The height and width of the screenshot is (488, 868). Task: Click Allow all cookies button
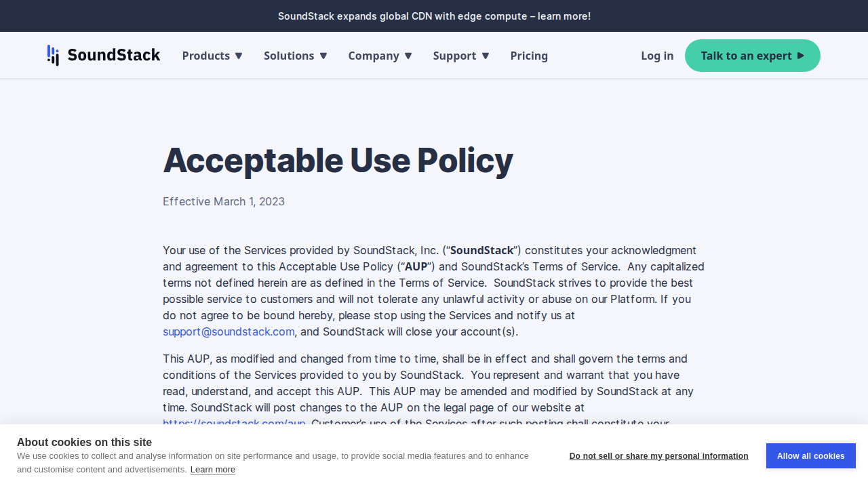pyautogui.click(x=811, y=456)
